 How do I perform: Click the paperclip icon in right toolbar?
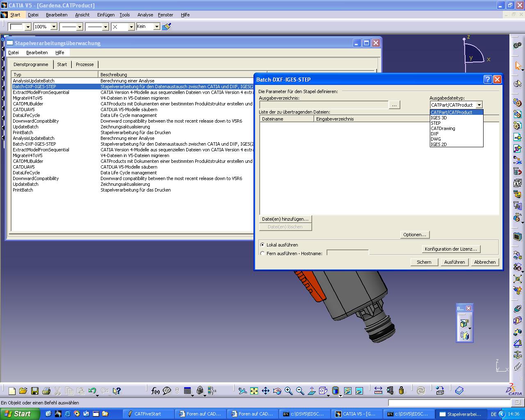pos(518,366)
